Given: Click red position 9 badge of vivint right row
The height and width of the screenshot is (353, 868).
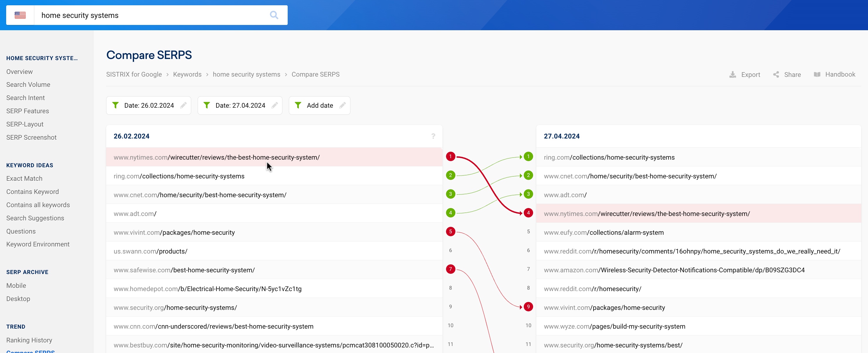Looking at the screenshot, I should [528, 307].
